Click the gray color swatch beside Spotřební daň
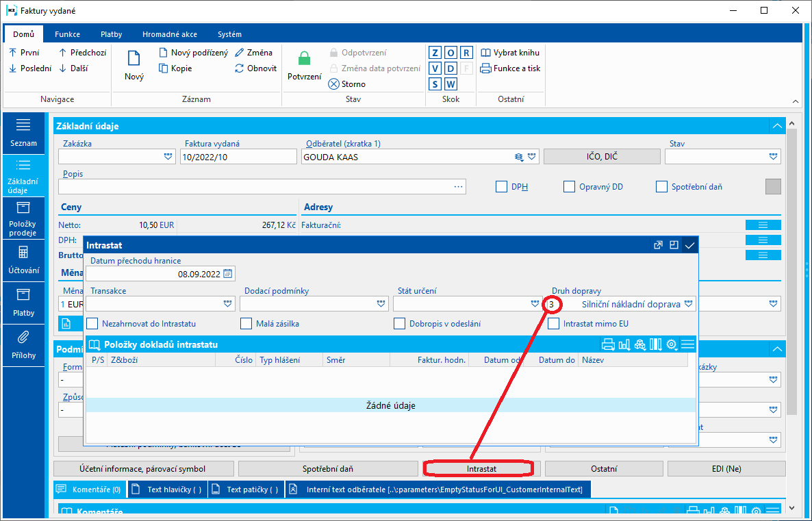 773,186
